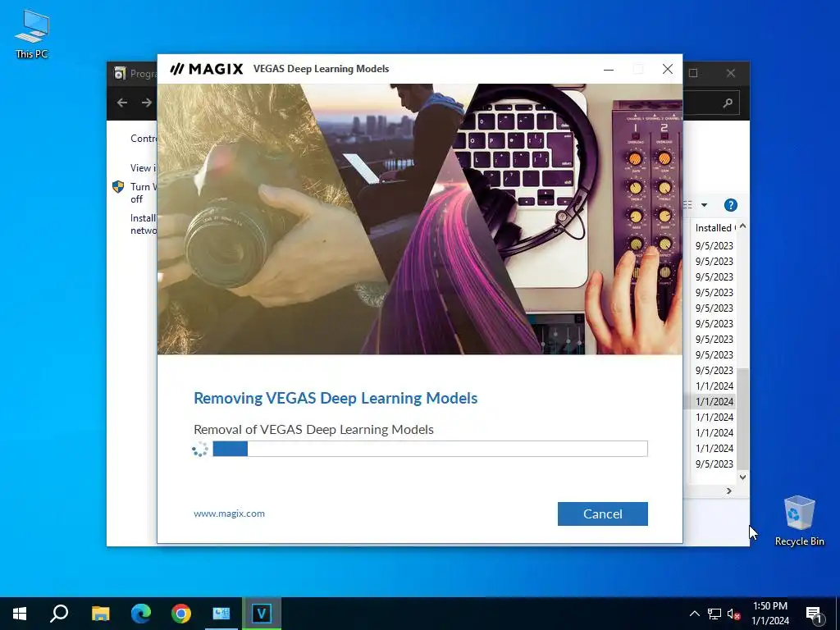
Task: Click the removal progress bar
Action: [430, 449]
